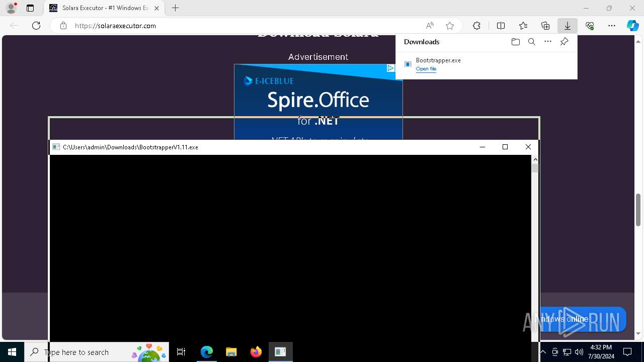Open the Read aloud icon
This screenshot has width=644, height=362.
click(x=430, y=26)
